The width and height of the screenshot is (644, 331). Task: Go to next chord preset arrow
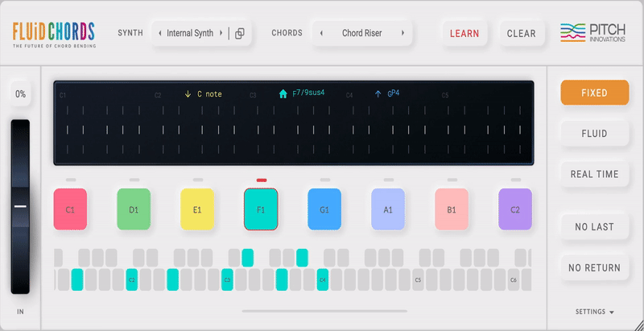tap(403, 33)
